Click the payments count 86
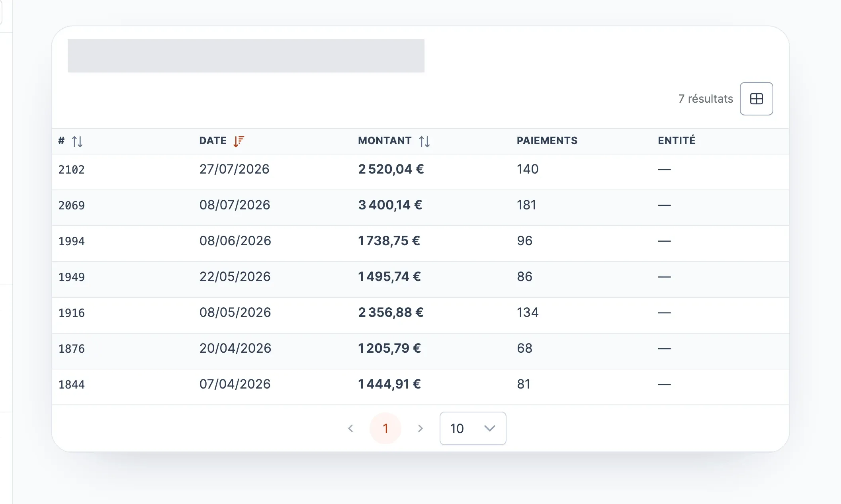 (x=524, y=277)
